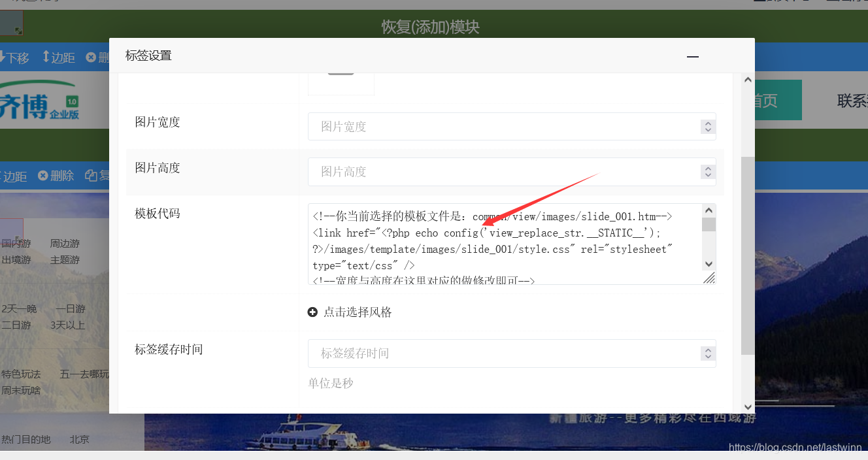Screen dimensions: 868x460
Task: Select the 二日游 duration link
Action: point(16,325)
